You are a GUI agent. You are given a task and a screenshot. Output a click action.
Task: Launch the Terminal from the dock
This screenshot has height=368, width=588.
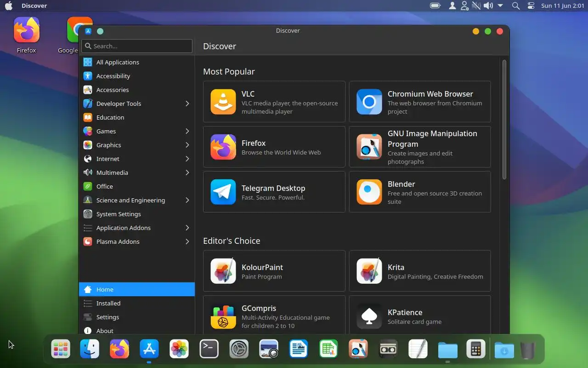(x=209, y=349)
